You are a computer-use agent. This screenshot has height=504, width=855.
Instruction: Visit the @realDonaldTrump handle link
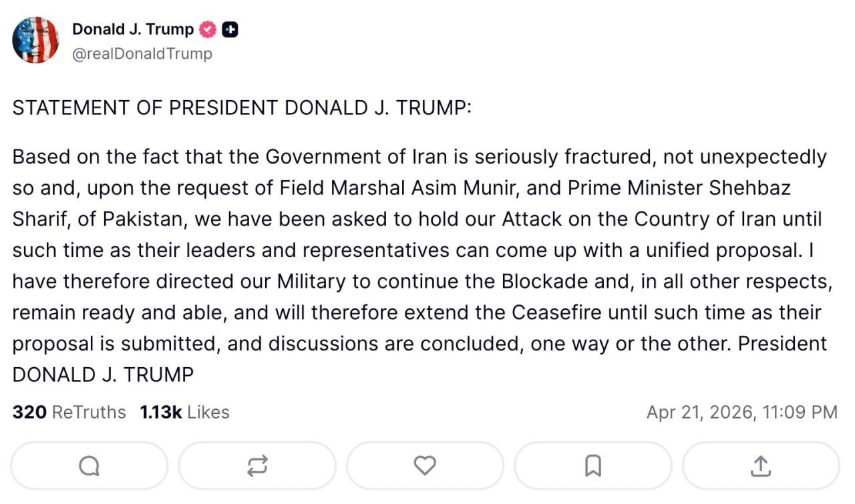click(x=142, y=54)
